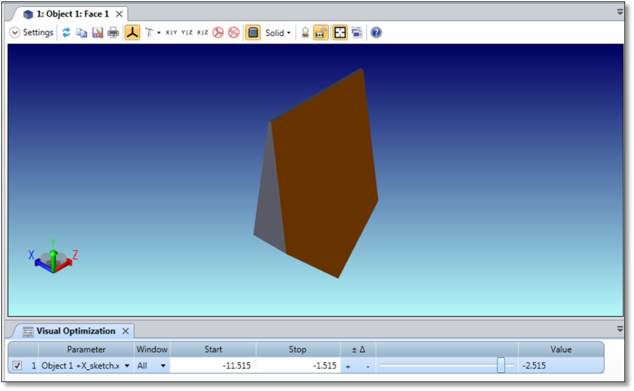The height and width of the screenshot is (391, 634).
Task: Open the Window 'All' dropdown
Action: pyautogui.click(x=163, y=366)
